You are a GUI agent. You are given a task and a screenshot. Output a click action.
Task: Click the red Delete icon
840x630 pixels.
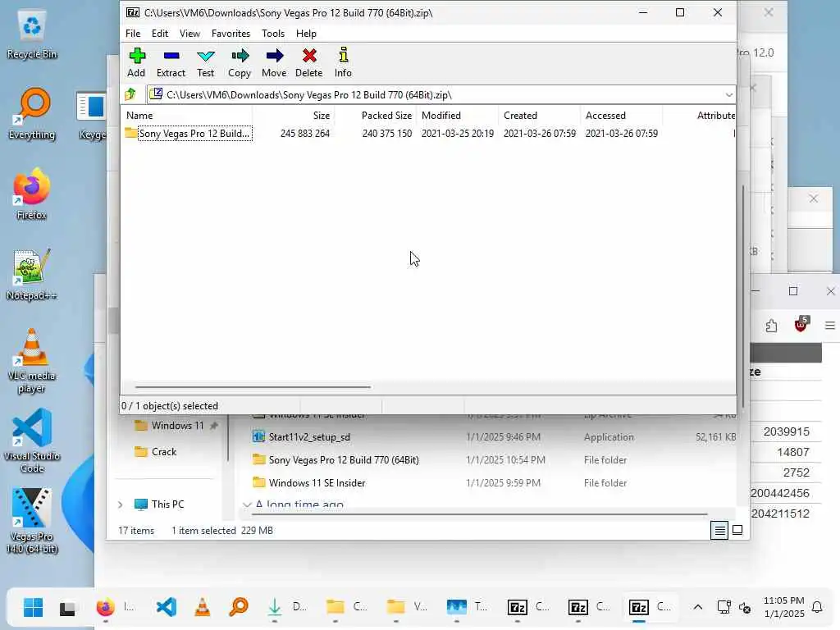tap(309, 62)
